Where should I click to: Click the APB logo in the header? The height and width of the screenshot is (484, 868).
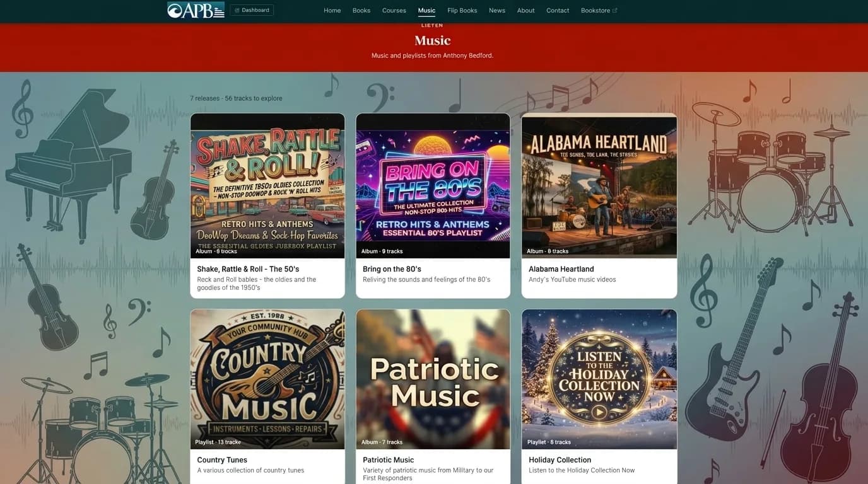[196, 10]
